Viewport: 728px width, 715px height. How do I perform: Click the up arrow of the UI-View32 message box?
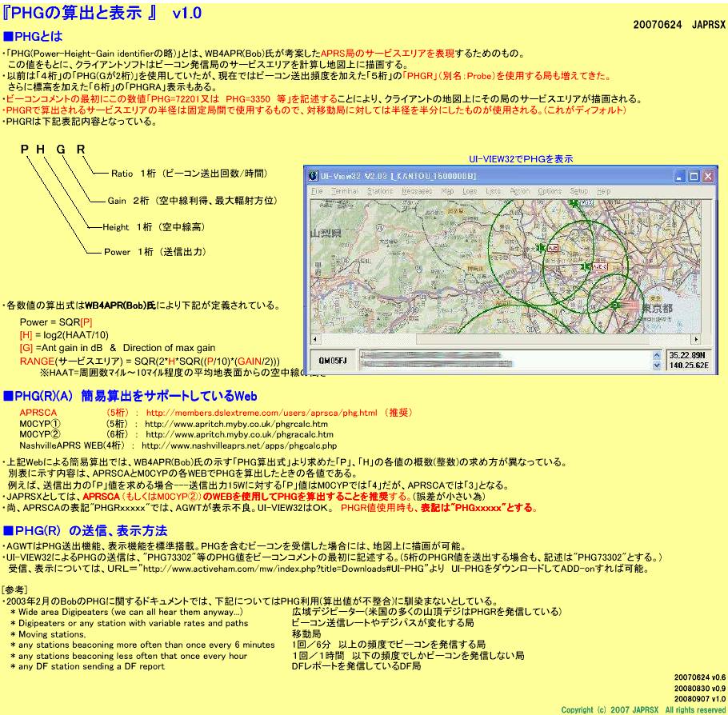click(x=656, y=355)
